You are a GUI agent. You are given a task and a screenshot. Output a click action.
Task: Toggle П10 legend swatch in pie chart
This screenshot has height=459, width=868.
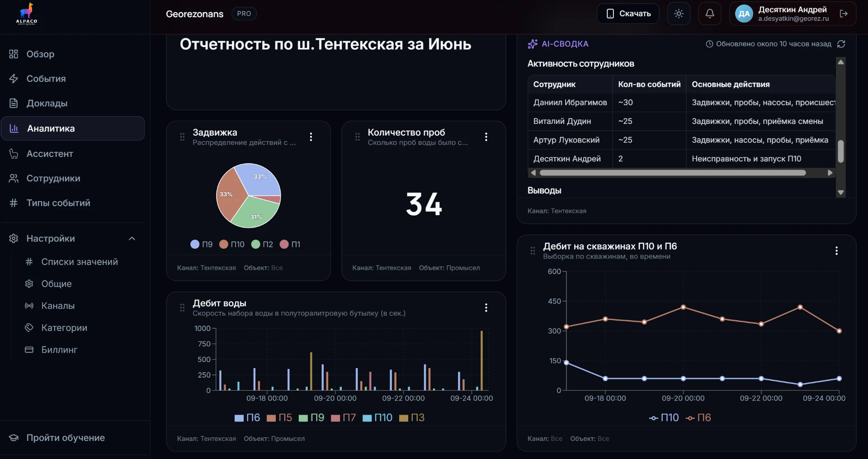[x=224, y=244]
